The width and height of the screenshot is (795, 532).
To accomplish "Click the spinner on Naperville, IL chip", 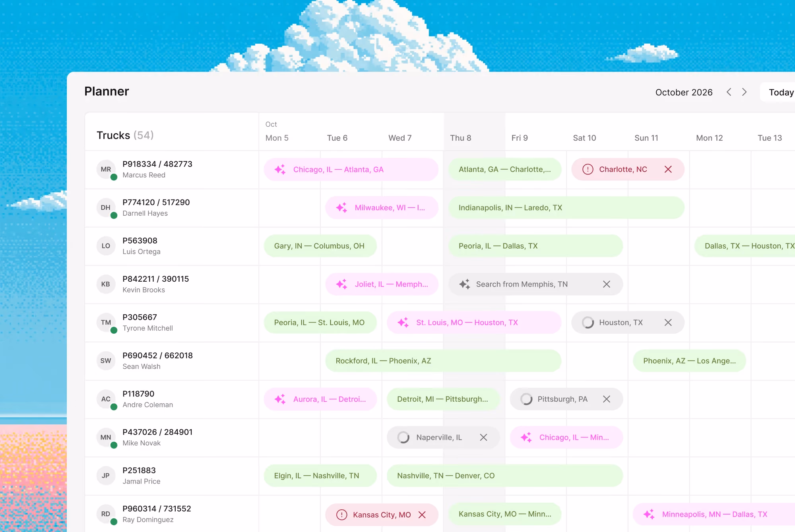I will pos(403,437).
